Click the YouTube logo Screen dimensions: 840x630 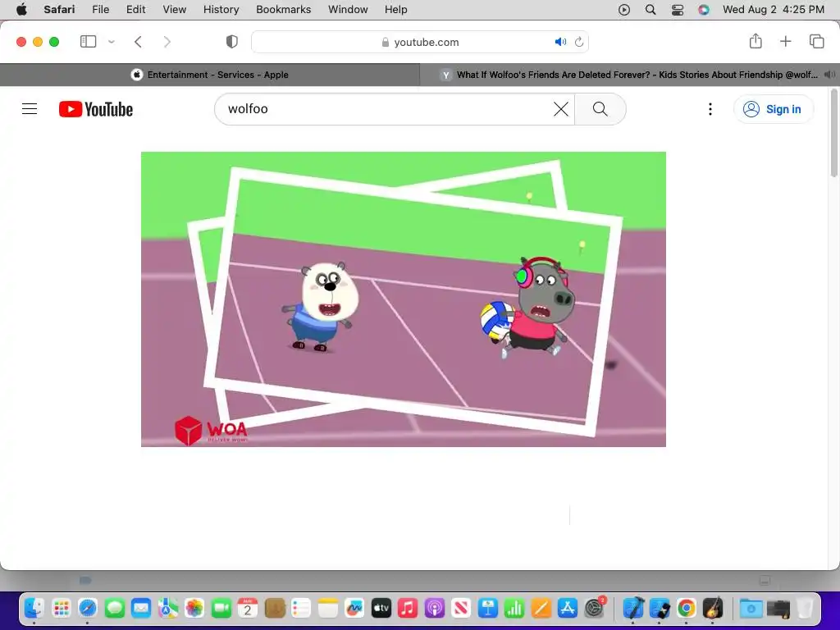96,109
